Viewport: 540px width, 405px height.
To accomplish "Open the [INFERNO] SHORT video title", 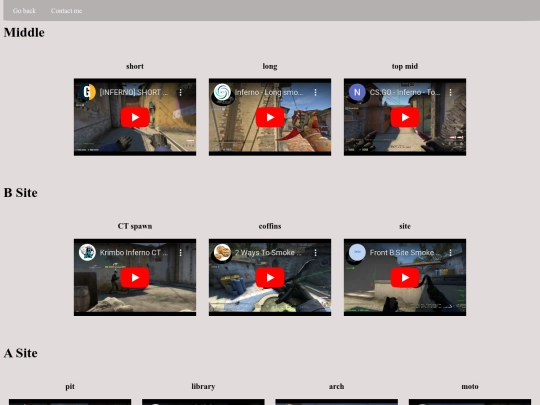I will (134, 92).
